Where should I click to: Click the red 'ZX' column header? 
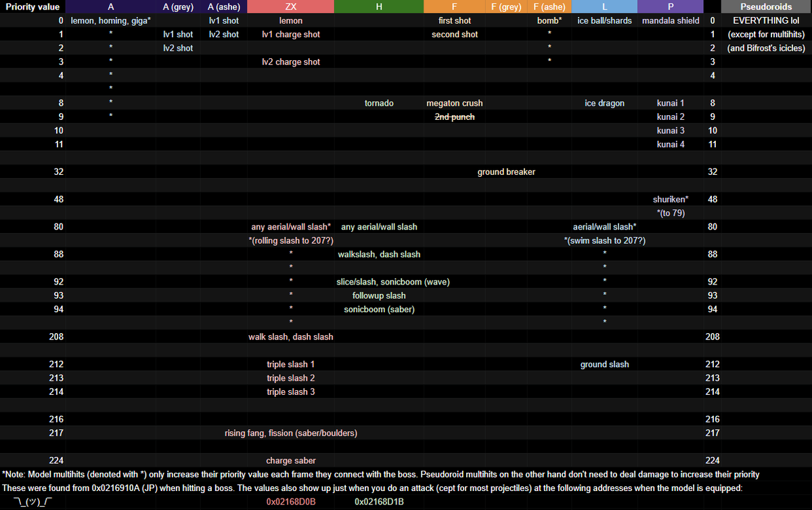point(290,7)
